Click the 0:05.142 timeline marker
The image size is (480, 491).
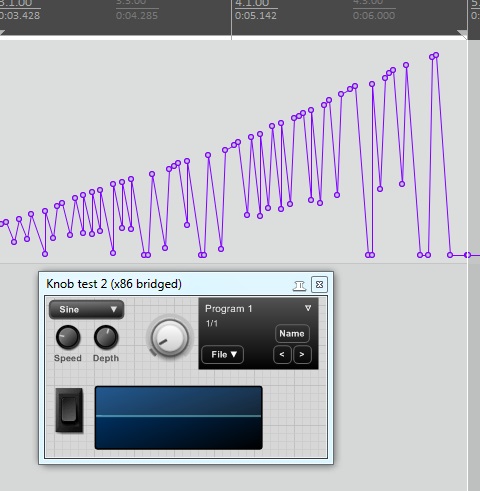(256, 16)
